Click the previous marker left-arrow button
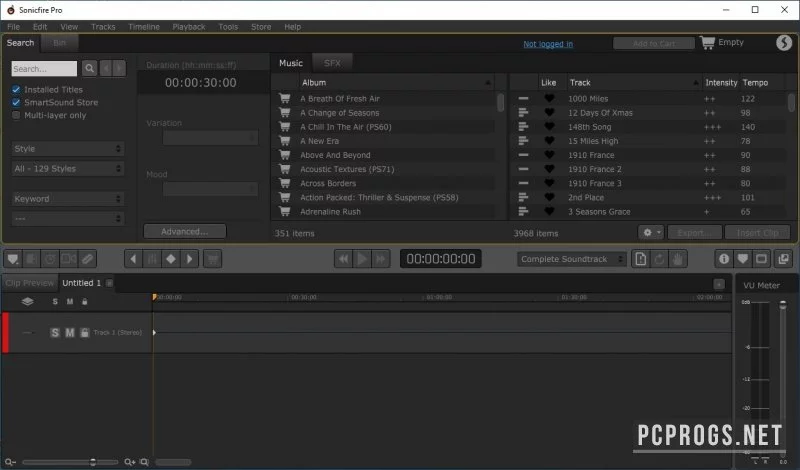Image resolution: width=800 pixels, height=470 pixels. (x=134, y=259)
